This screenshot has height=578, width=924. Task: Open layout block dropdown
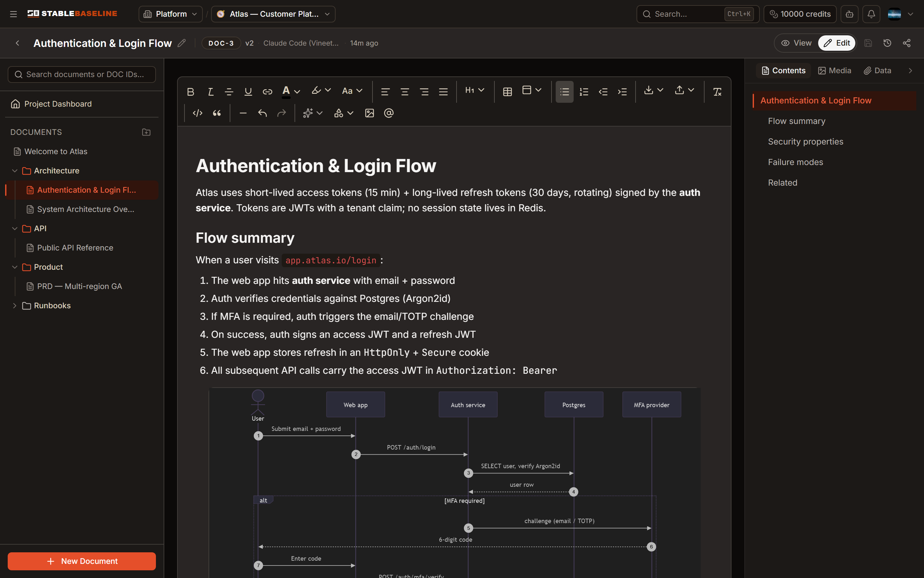click(x=532, y=90)
